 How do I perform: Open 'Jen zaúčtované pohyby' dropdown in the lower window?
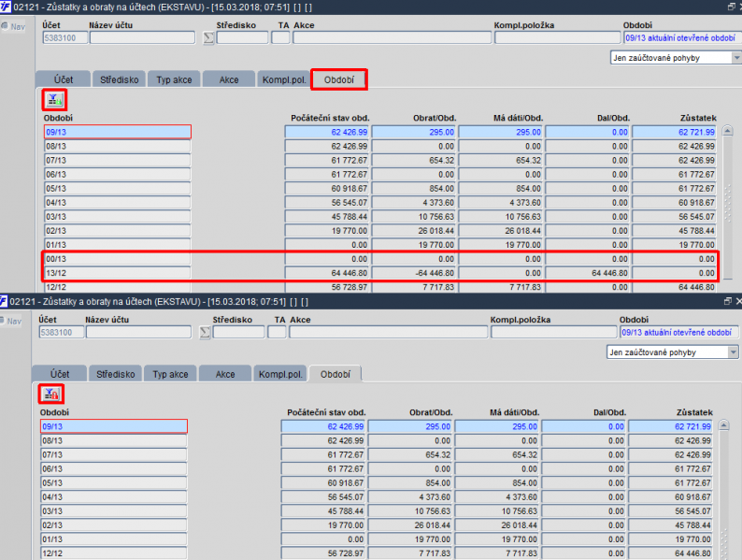pos(733,352)
